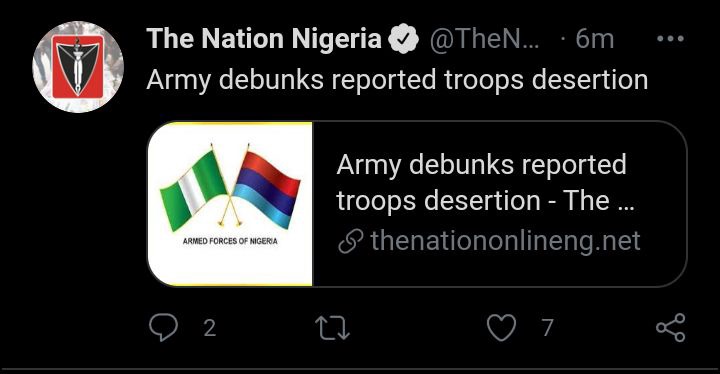
Task: View the 7 likes count
Action: point(547,328)
